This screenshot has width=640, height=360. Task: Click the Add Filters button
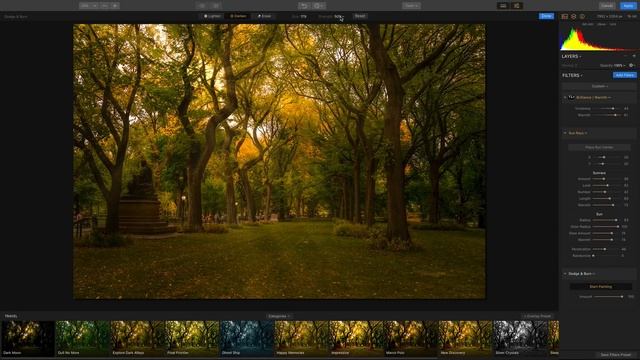pos(624,75)
